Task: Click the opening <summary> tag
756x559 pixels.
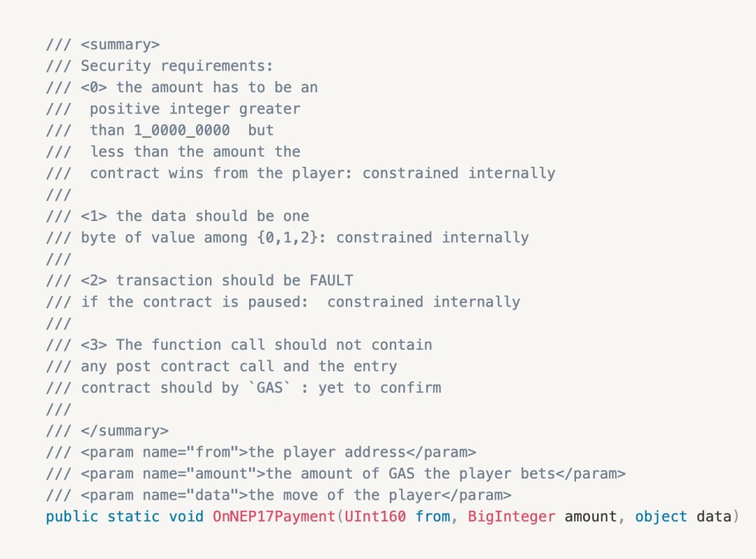Action: (x=120, y=45)
